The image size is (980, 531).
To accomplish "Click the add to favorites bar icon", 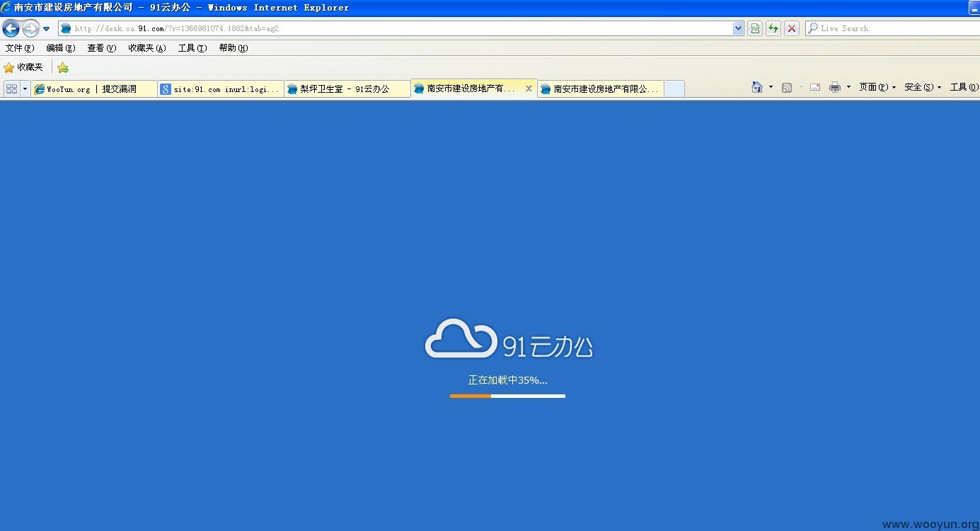I will (63, 68).
